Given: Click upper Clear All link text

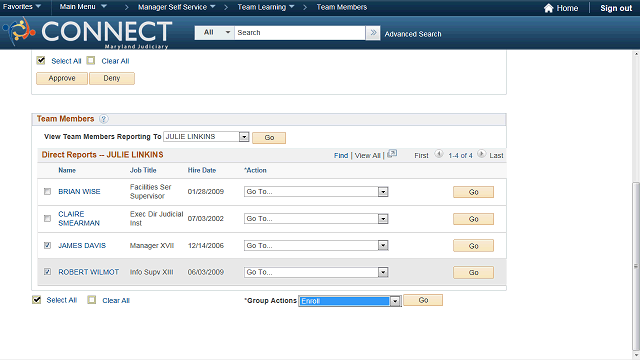Looking at the screenshot, I should pos(115,61).
